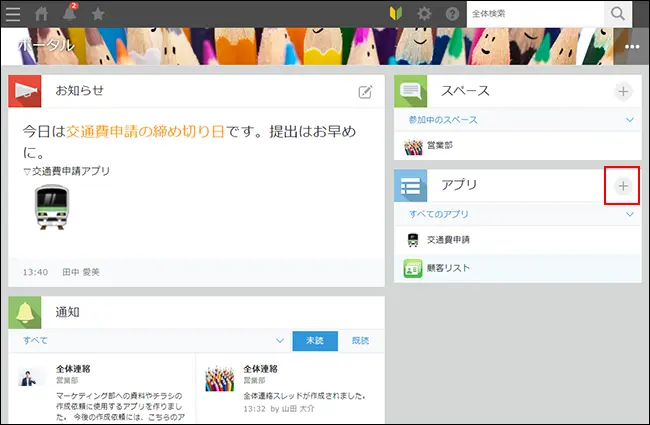Image resolution: width=650 pixels, height=425 pixels.
Task: Expand the 参加中のスペース dropdown
Action: [629, 120]
